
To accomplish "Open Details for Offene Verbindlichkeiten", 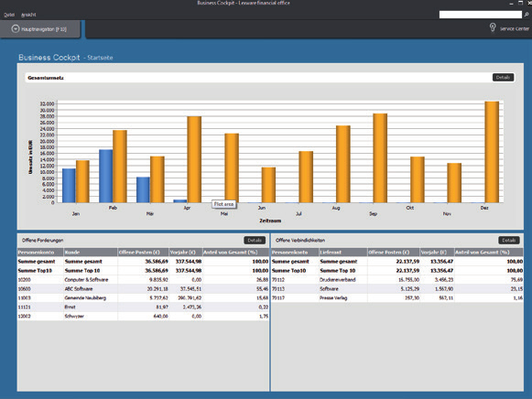I will pyautogui.click(x=508, y=240).
